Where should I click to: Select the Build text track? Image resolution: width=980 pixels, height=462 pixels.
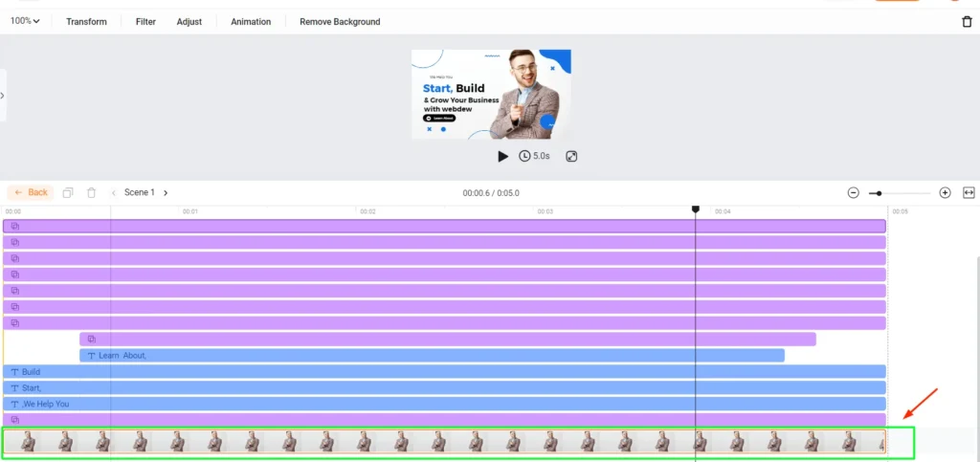coord(444,371)
